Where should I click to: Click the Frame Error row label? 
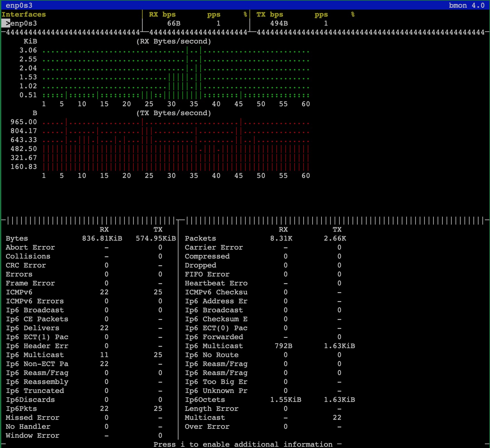click(x=30, y=283)
